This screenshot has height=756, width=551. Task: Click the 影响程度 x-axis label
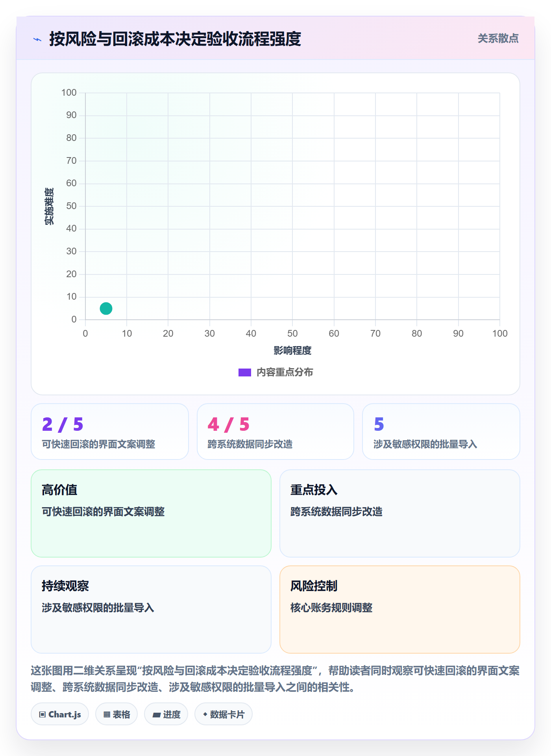tap(292, 350)
